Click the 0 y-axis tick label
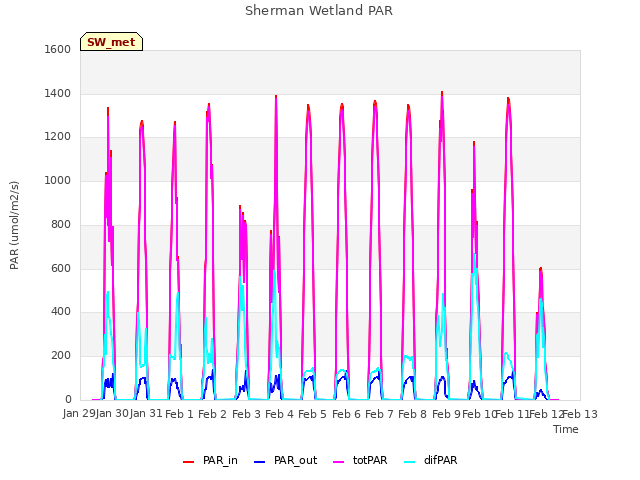Image resolution: width=640 pixels, height=480 pixels. pyautogui.click(x=68, y=400)
